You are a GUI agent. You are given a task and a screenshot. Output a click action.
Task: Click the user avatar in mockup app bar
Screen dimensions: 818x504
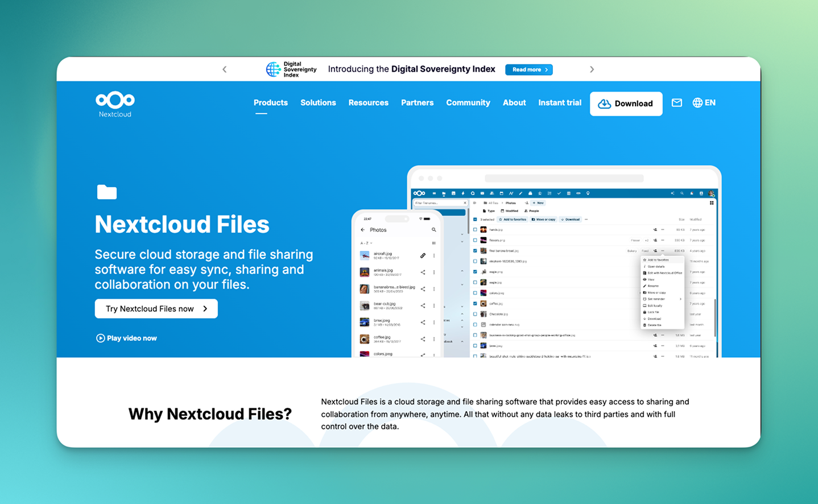click(x=711, y=193)
